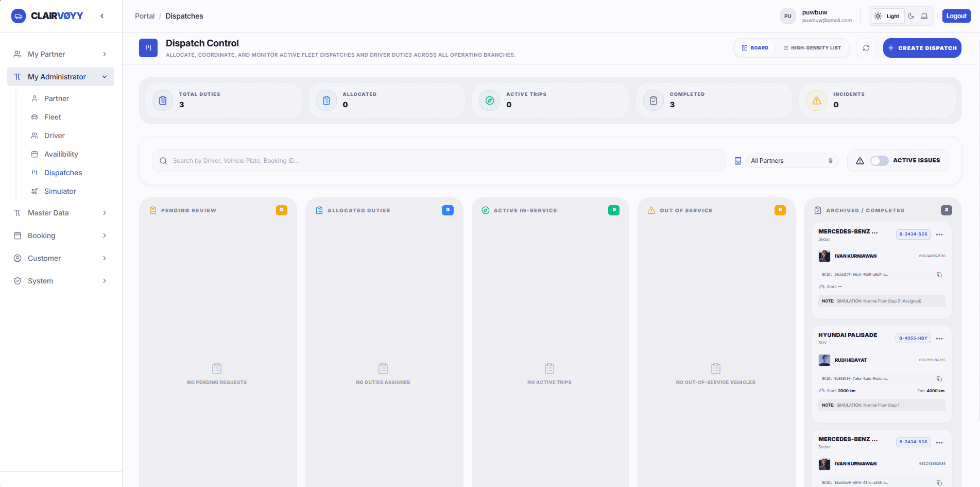Click the Archived / Completed count badge
This screenshot has width=980, height=487.
[x=947, y=210]
